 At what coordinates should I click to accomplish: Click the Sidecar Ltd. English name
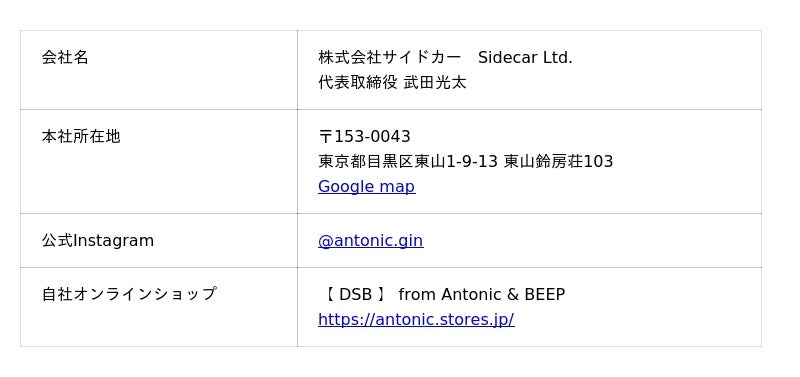point(525,57)
